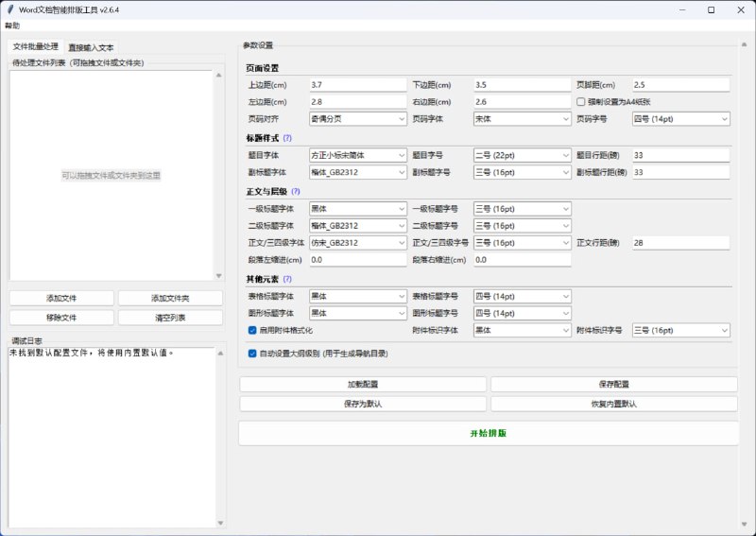Image resolution: width=756 pixels, height=536 pixels.
Task: Open the 副标题字号 dropdown
Action: pos(523,172)
